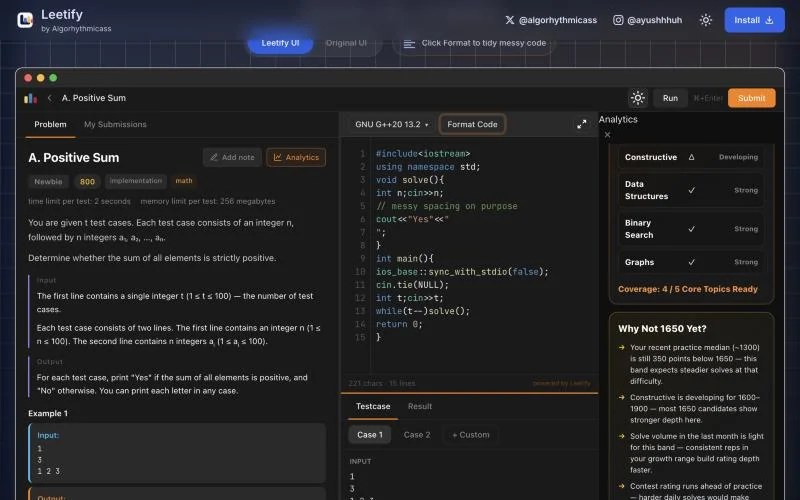Go back using the chevron before A. Positive Sum

(49, 98)
